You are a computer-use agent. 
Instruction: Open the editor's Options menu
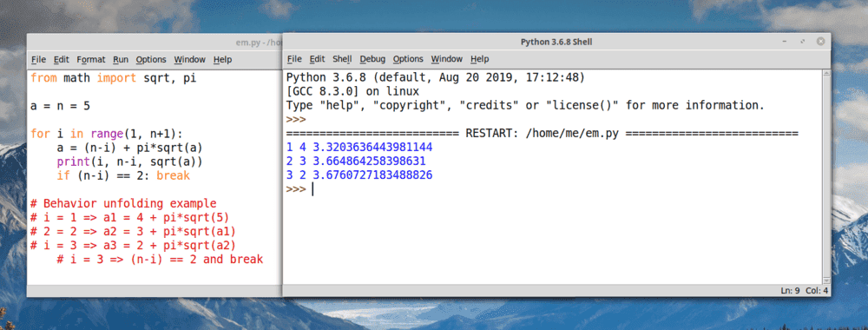(x=151, y=60)
